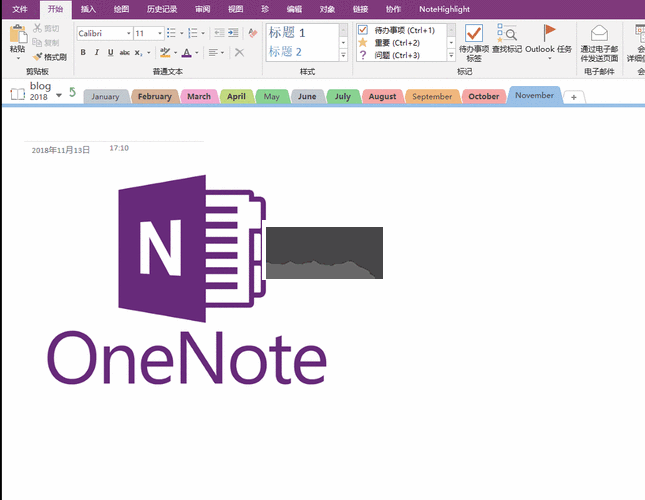Open the Insert (插入) ribbon tab

pyautogui.click(x=88, y=8)
